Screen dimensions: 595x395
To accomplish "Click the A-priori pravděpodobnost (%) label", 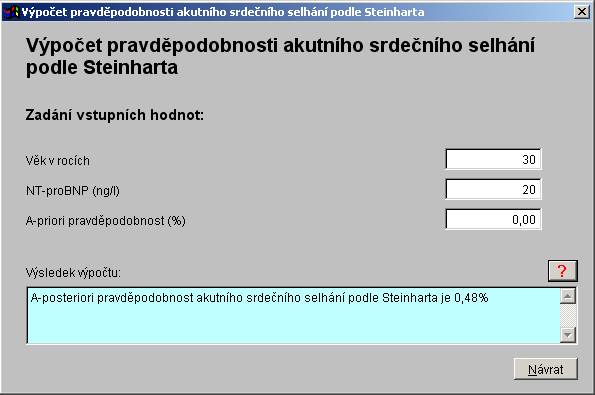I will coord(105,221).
